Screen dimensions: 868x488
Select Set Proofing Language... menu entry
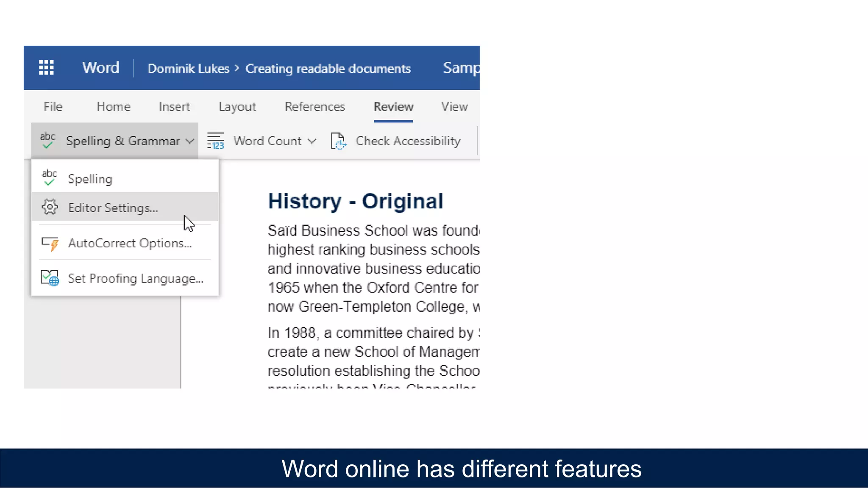tap(136, 278)
